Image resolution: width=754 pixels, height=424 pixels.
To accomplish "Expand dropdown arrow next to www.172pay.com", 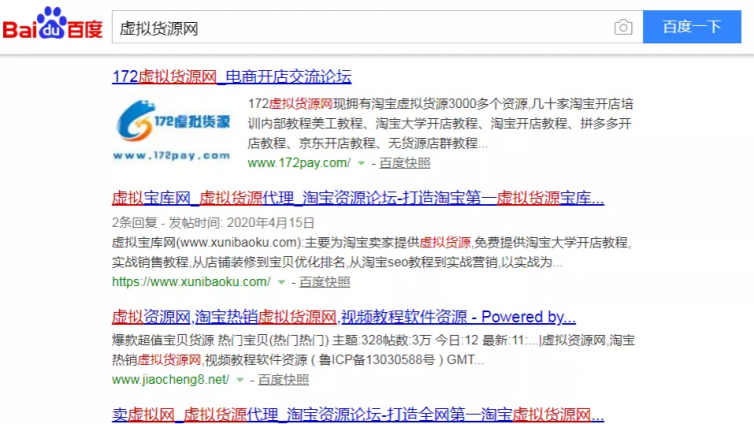I will coord(361,163).
